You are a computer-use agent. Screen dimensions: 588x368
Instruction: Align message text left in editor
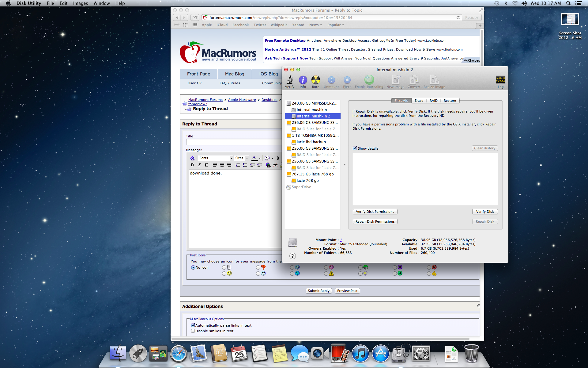pyautogui.click(x=215, y=165)
